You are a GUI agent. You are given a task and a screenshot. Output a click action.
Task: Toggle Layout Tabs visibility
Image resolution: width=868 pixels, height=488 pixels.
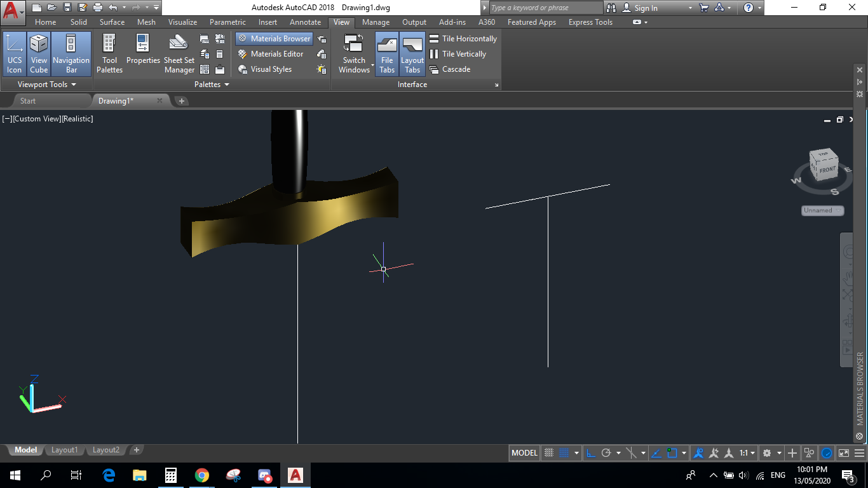click(x=412, y=54)
